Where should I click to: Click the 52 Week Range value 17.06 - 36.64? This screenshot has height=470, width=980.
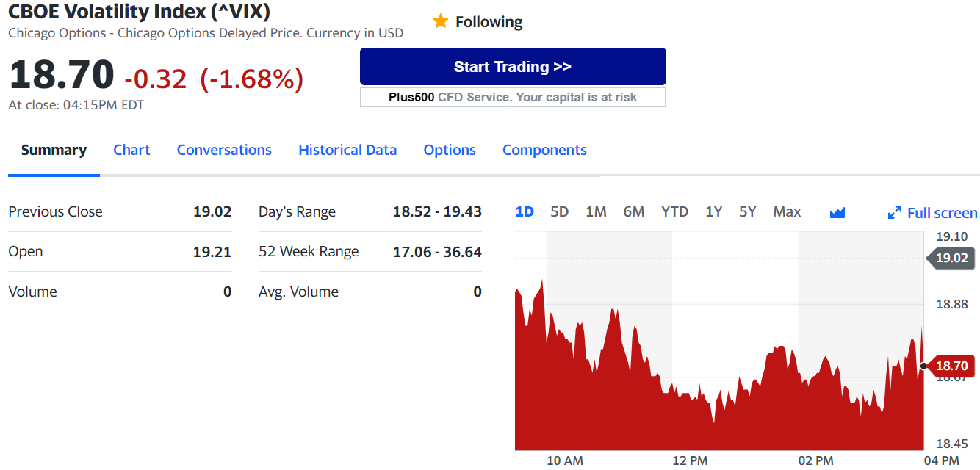(x=437, y=252)
